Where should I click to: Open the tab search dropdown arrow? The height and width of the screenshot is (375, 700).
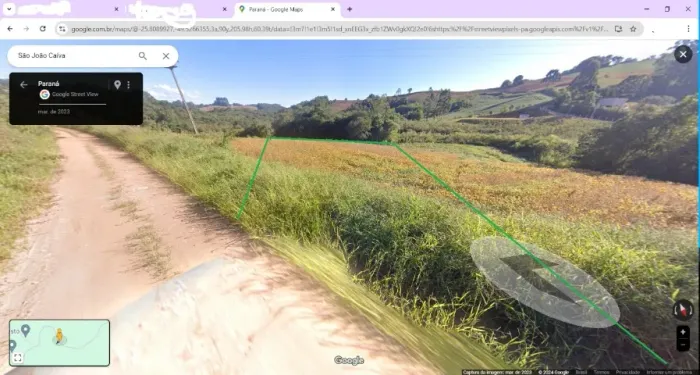[x=8, y=9]
